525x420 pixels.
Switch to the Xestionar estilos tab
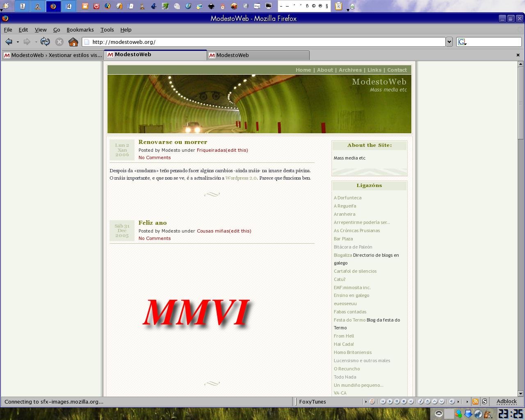pyautogui.click(x=53, y=55)
